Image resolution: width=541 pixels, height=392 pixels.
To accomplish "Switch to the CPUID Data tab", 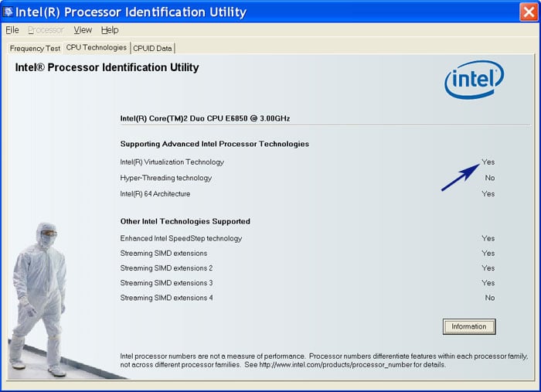I will click(152, 48).
